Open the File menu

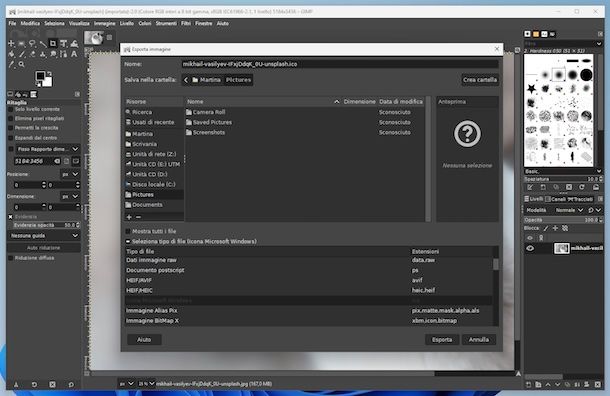click(12, 23)
